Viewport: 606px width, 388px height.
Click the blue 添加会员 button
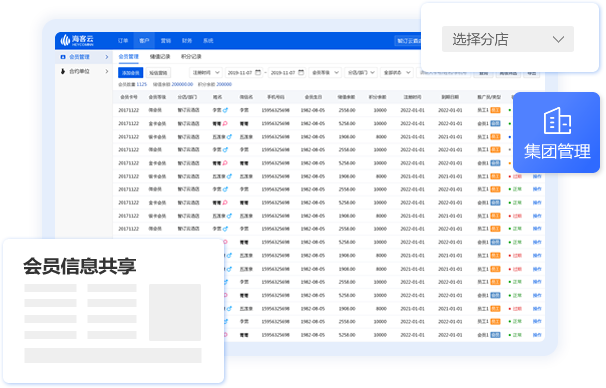(131, 73)
